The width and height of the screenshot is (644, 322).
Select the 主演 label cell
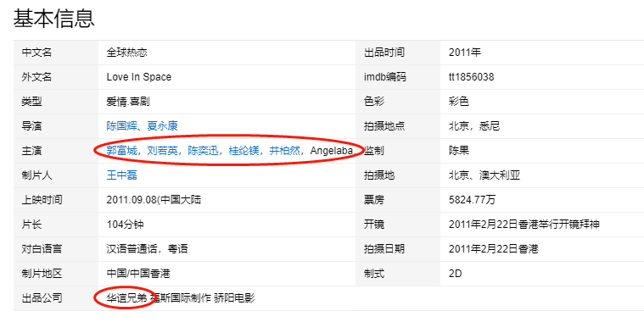coord(56,151)
